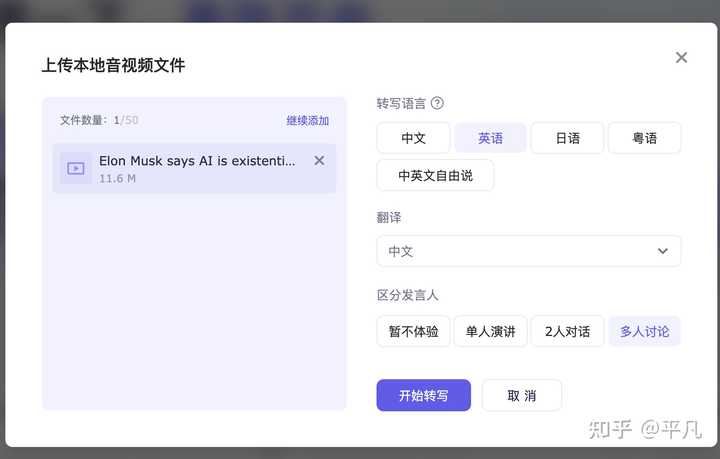Screen dimensions: 720x459
Task: Click the Elon Musk file name
Action: click(x=197, y=161)
